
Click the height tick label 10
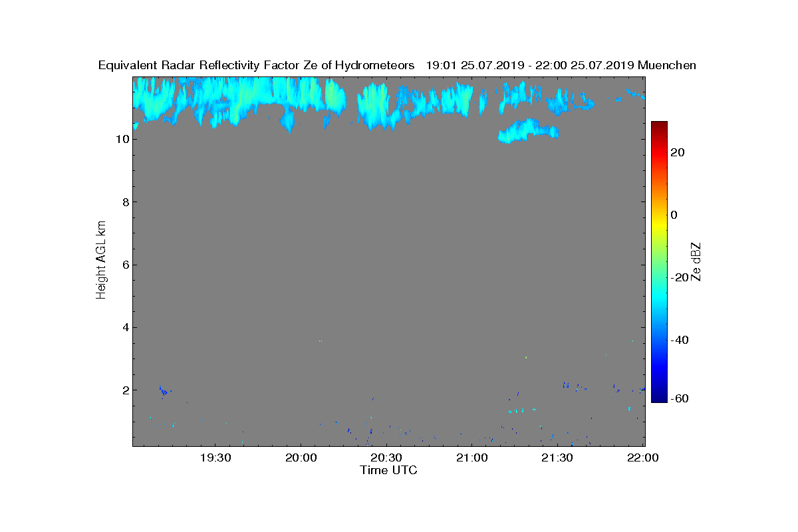(121, 140)
